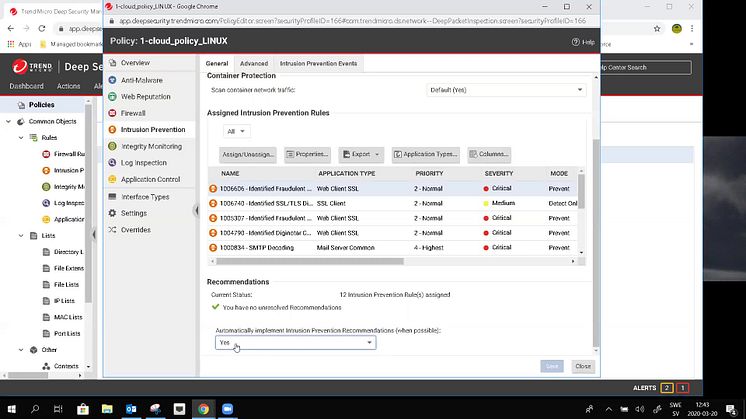Close the policy editor with Close button

point(583,366)
